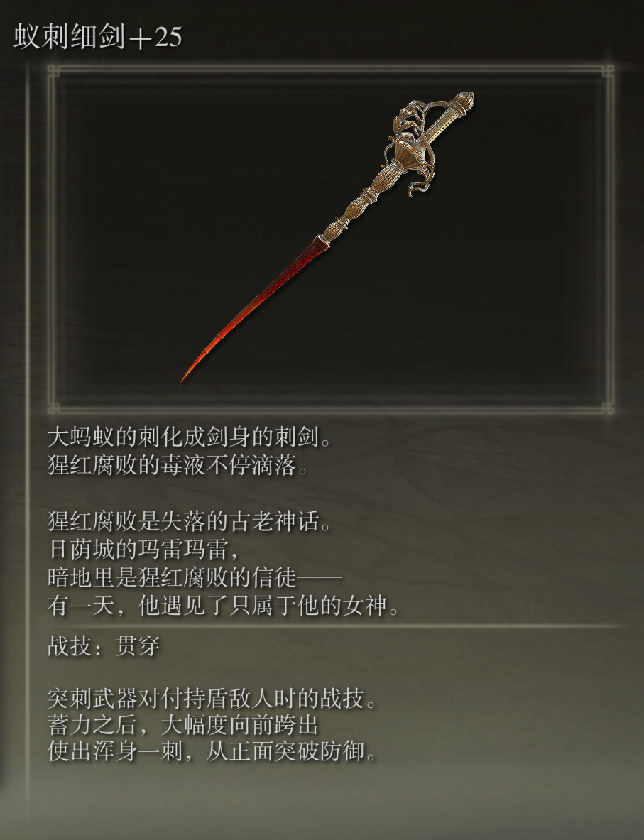Click where the red blade meets the hilt

pyautogui.click(x=323, y=241)
